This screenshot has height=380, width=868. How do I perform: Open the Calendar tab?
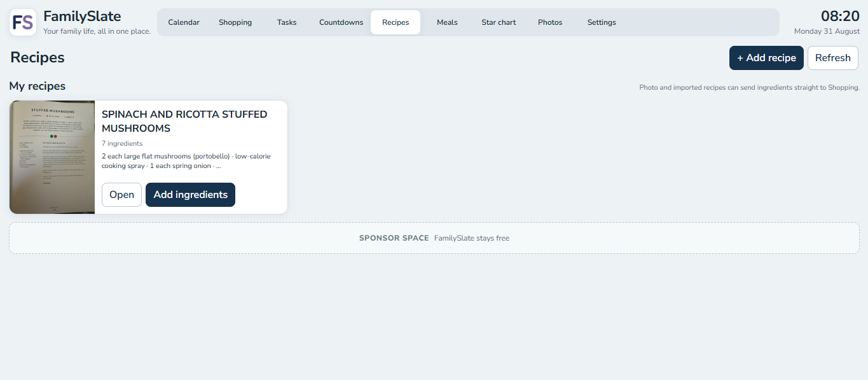184,22
